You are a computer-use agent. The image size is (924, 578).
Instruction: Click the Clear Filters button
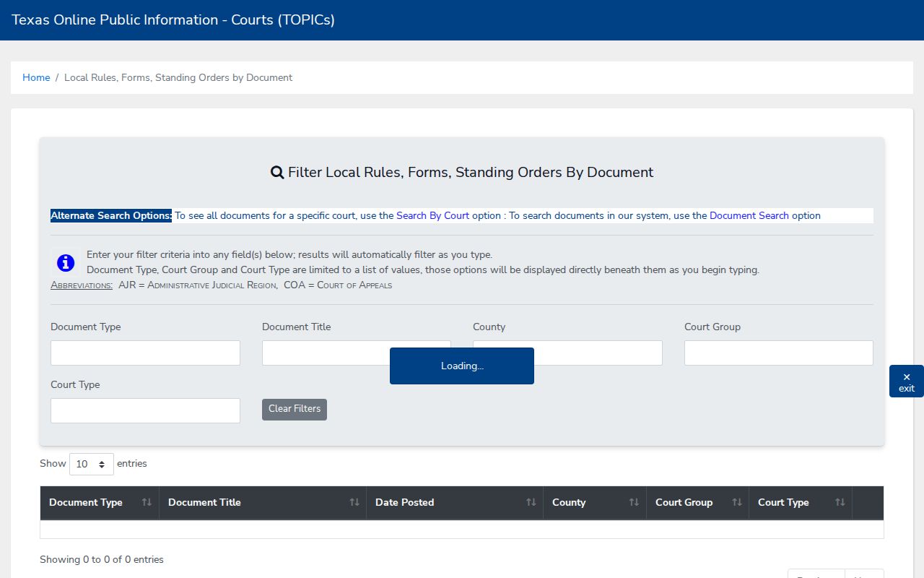pos(295,409)
